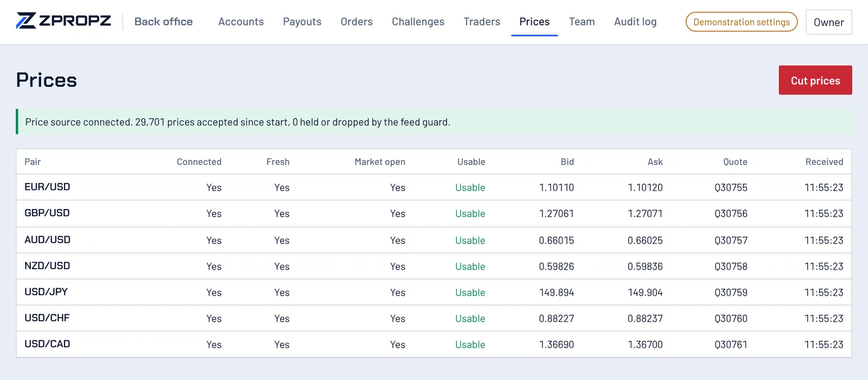Click the Bid column header

[567, 162]
